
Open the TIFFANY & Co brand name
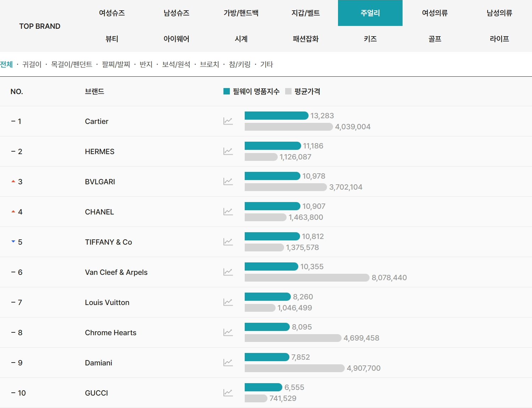tap(109, 242)
